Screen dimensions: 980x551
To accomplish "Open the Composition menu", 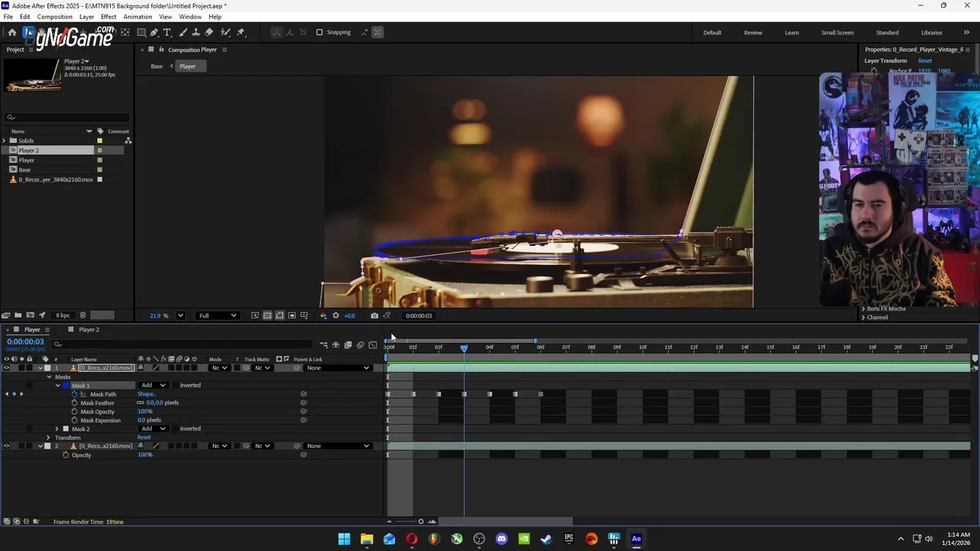I will click(54, 17).
